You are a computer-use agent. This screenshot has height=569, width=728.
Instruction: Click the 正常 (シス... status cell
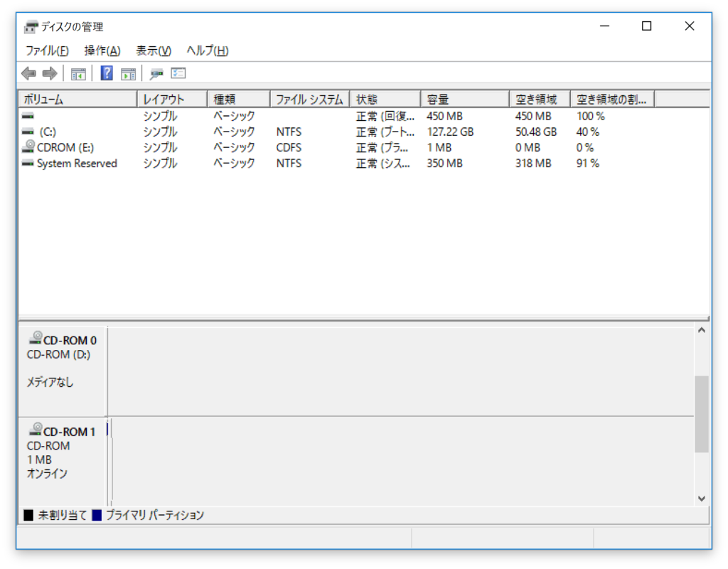383,164
